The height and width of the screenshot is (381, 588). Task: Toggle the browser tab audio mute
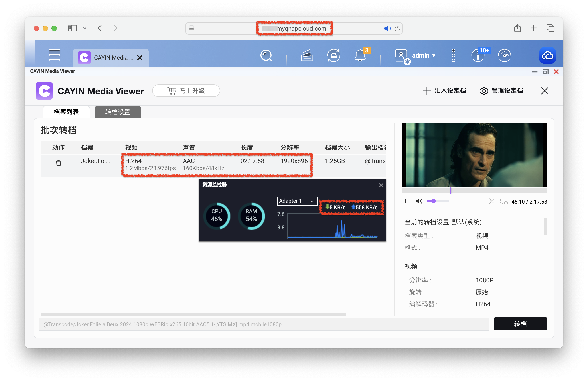[x=387, y=29]
